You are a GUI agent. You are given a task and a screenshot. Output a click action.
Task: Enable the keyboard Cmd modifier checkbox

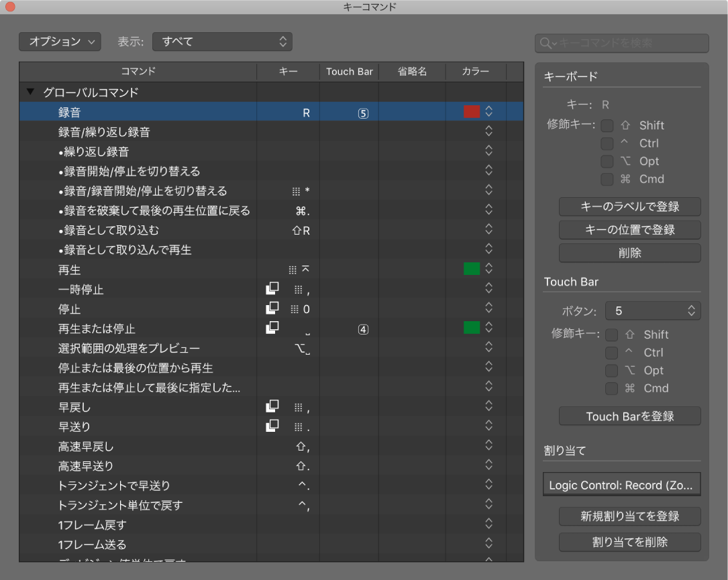[x=607, y=179]
